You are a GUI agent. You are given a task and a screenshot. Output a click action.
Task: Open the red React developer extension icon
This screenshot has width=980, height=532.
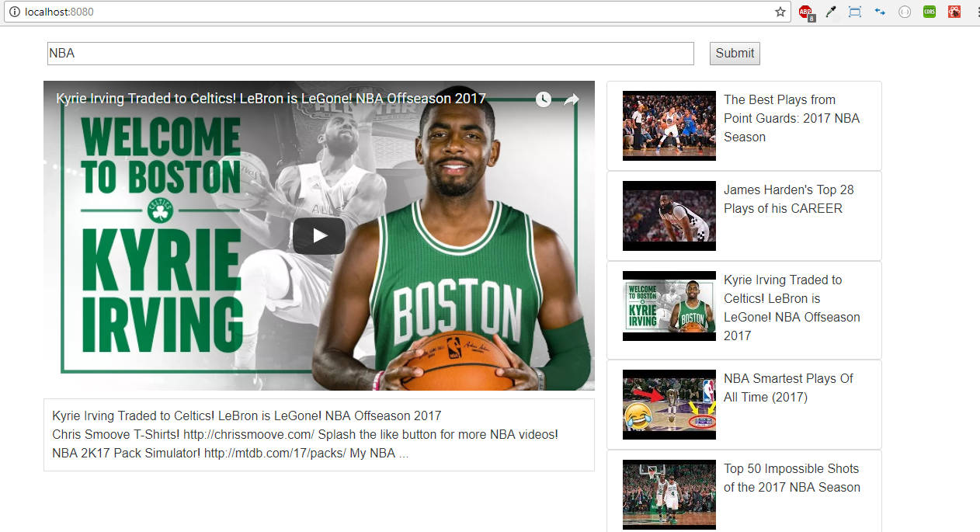coord(954,12)
